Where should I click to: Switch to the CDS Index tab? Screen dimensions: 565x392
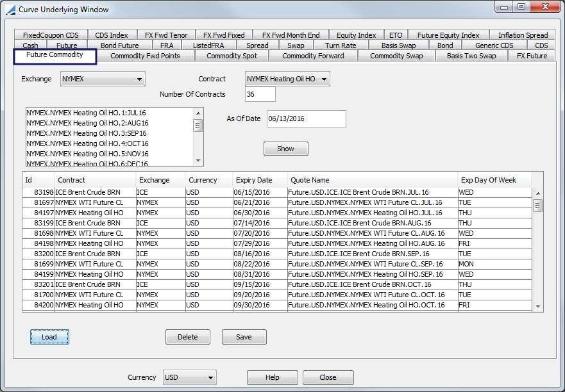click(112, 35)
